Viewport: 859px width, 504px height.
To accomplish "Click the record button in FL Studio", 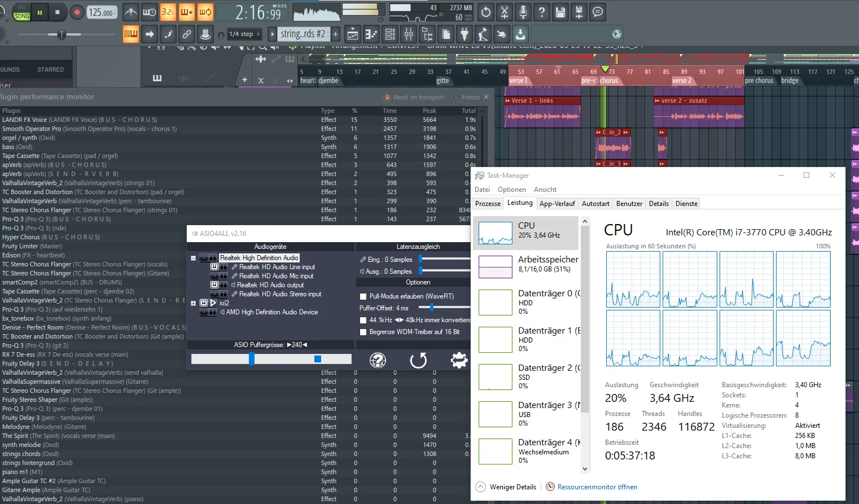I will (x=77, y=12).
